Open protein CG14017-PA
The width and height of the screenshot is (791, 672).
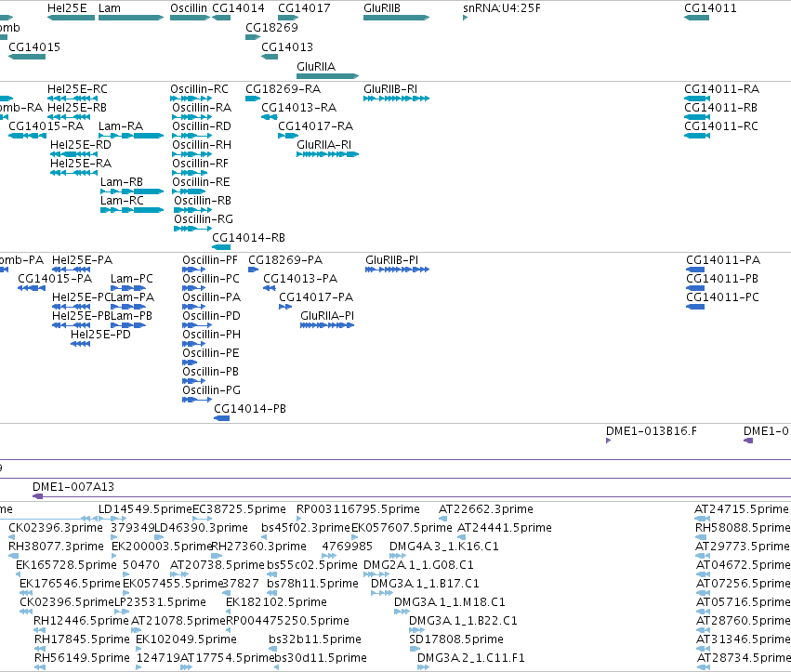coord(316,297)
